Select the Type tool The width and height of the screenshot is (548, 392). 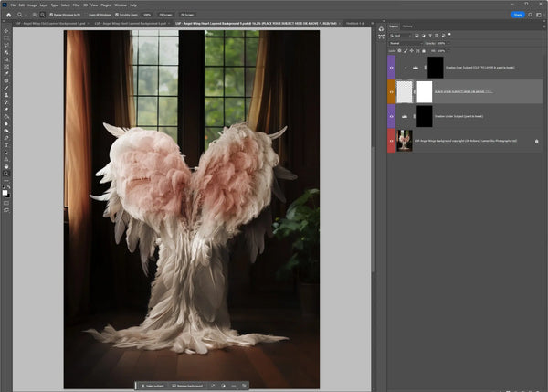[6, 144]
